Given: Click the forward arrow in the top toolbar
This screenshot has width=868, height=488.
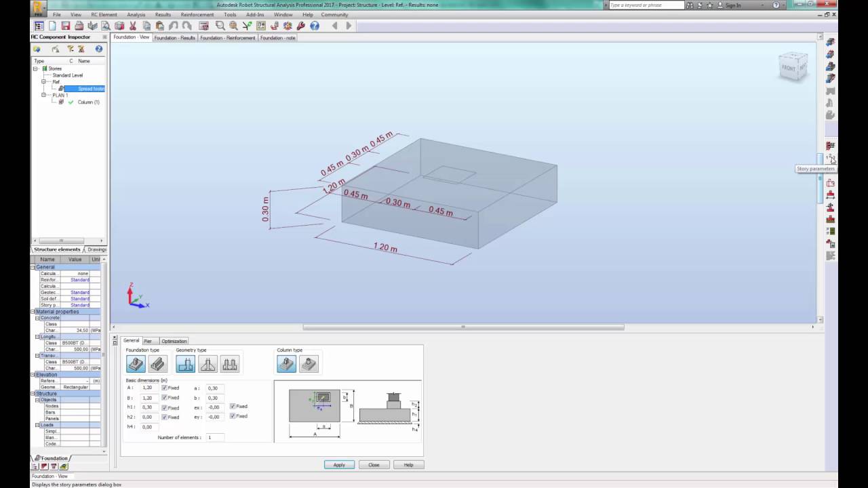Looking at the screenshot, I should [349, 26].
